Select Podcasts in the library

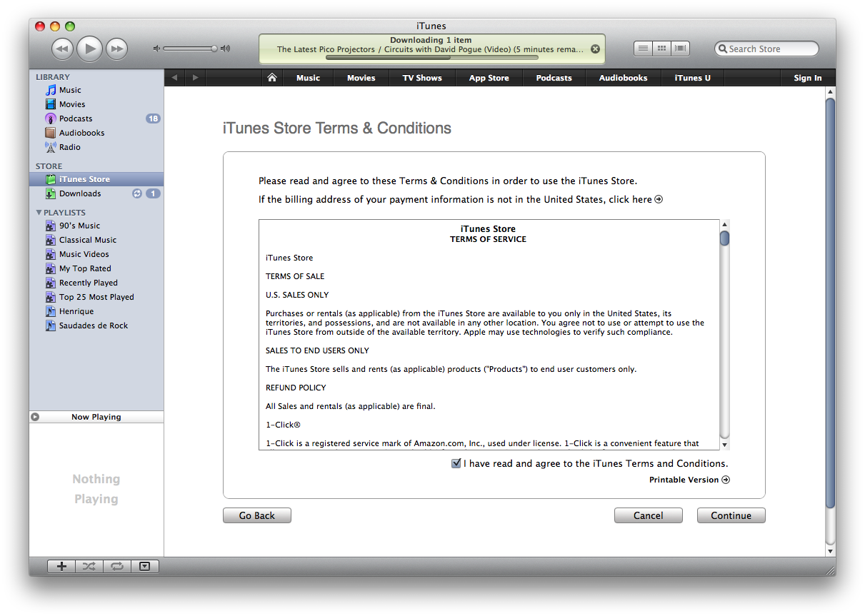click(x=96, y=118)
